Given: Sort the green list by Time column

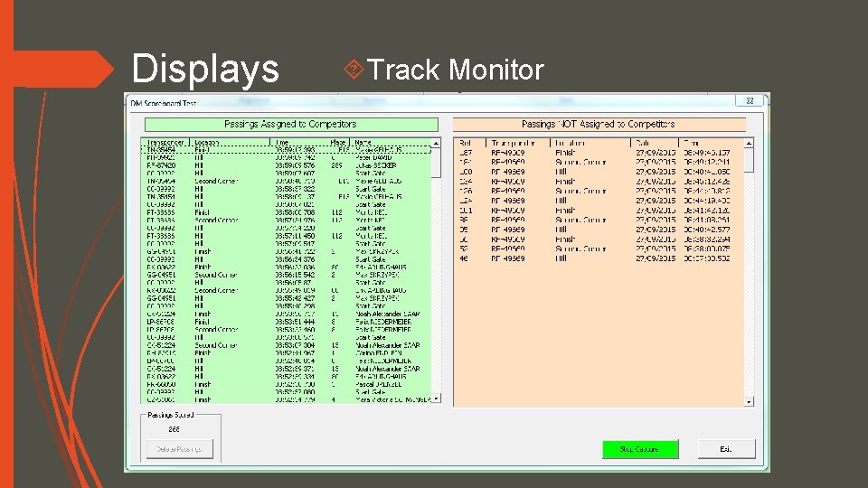Looking at the screenshot, I should pos(299,142).
